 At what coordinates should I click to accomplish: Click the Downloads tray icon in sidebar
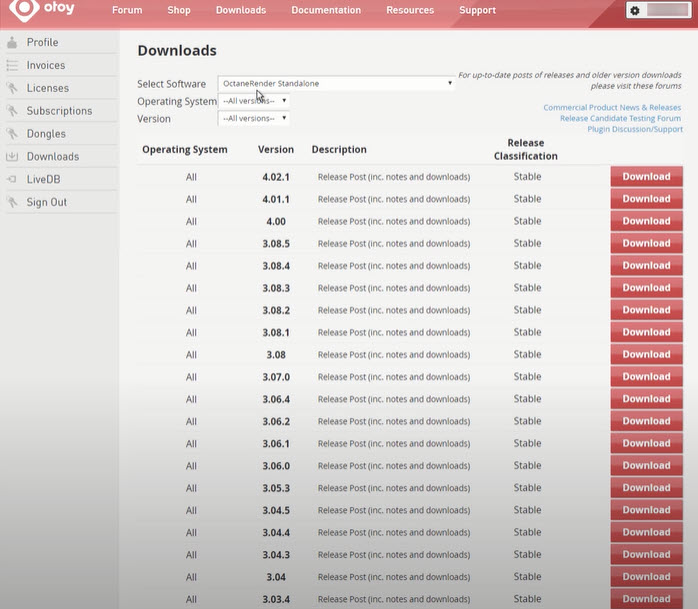[x=12, y=156]
